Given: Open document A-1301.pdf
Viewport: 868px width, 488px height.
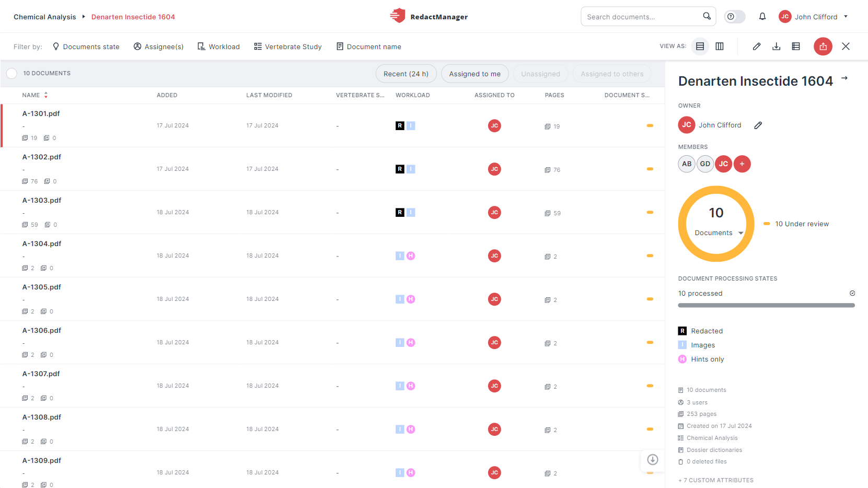Looking at the screenshot, I should [x=41, y=113].
